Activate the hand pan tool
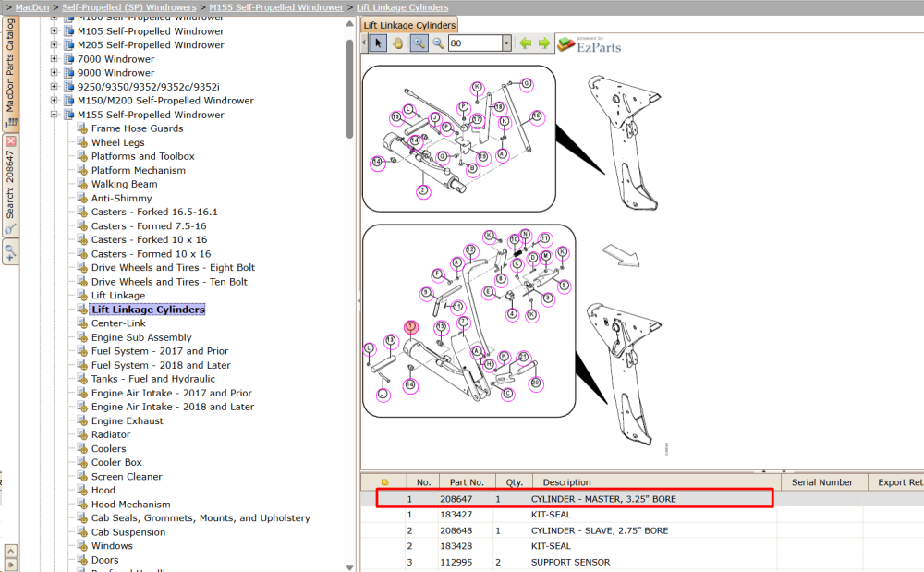 [x=398, y=43]
